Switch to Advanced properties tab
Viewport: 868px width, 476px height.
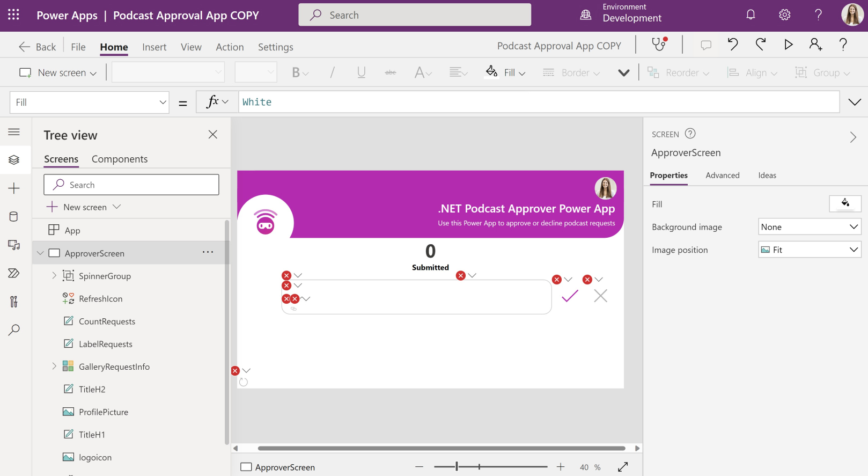tap(723, 175)
